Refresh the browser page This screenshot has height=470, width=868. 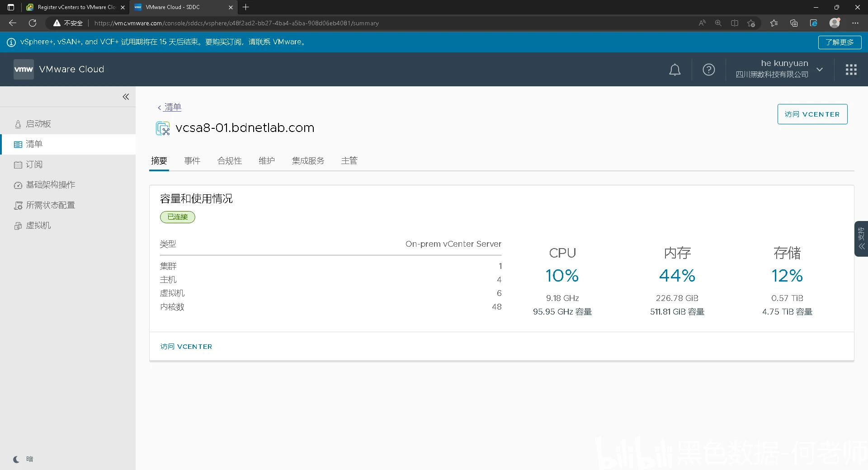33,23
